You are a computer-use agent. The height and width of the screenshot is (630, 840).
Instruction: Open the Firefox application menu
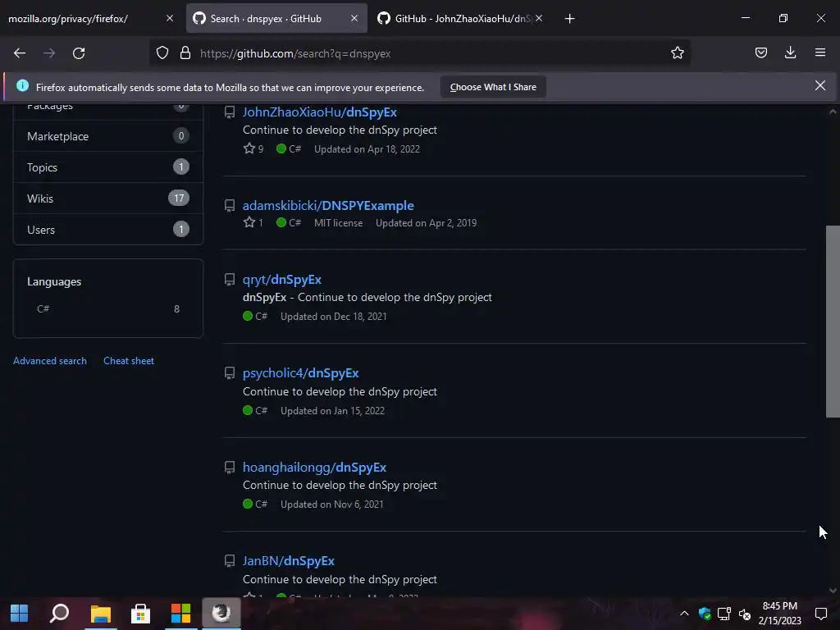pyautogui.click(x=820, y=52)
